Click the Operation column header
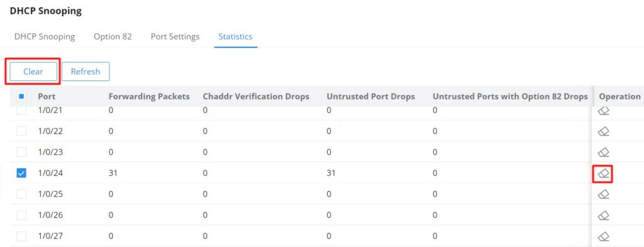 click(x=619, y=96)
